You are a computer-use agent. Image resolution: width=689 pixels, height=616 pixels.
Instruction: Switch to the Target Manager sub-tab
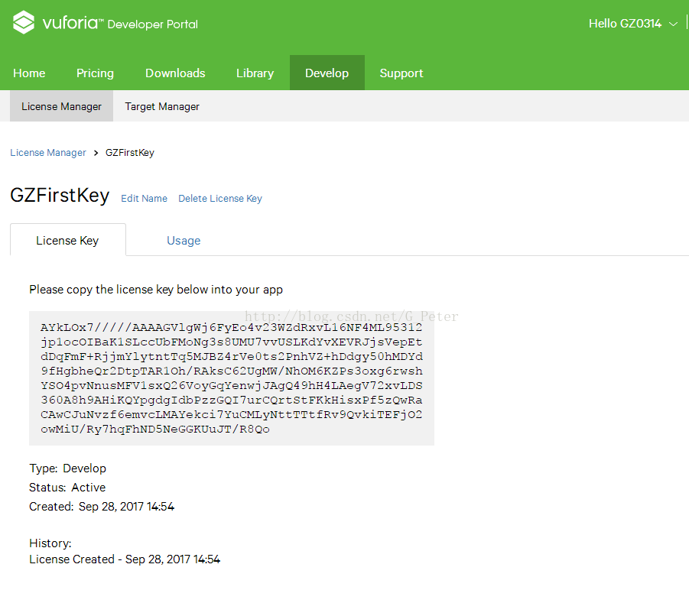point(162,106)
